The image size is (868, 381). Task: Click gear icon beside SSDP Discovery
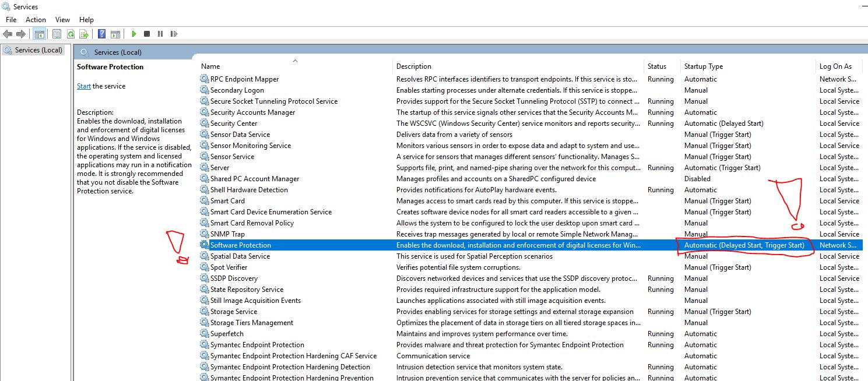pos(204,278)
